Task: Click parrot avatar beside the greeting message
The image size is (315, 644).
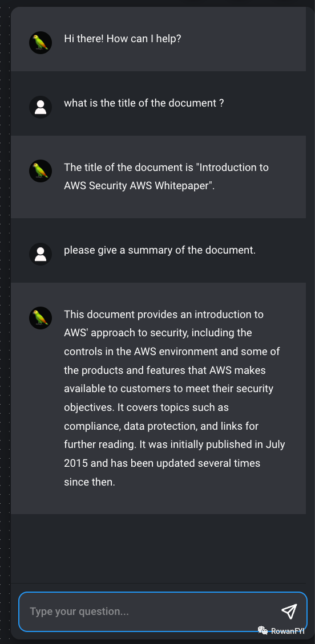Action: click(41, 42)
